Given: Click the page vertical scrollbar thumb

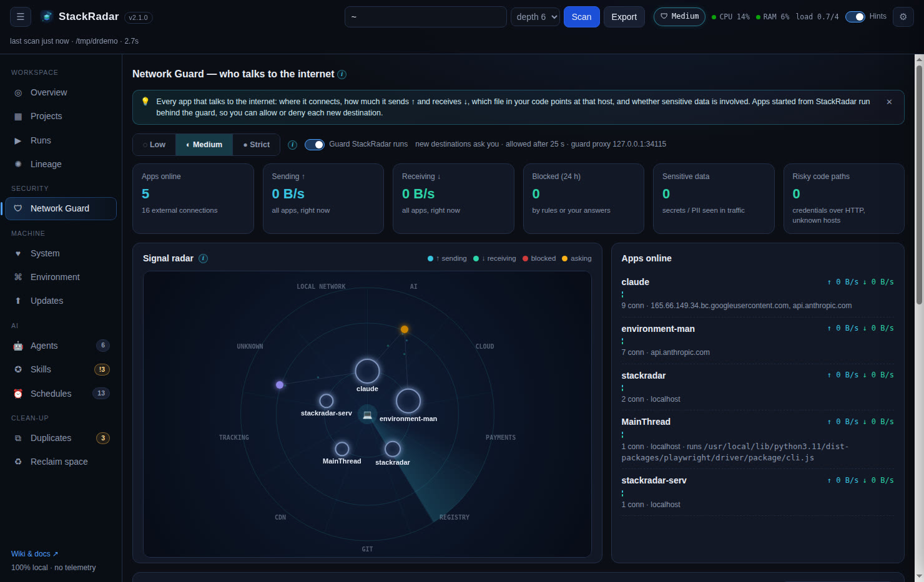Looking at the screenshot, I should [x=918, y=184].
